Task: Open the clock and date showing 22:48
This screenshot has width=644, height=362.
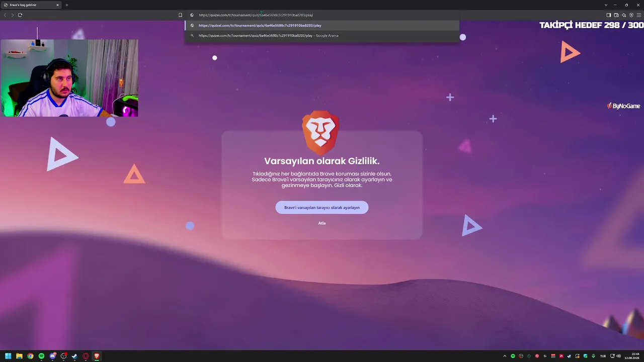Action: coord(632,356)
